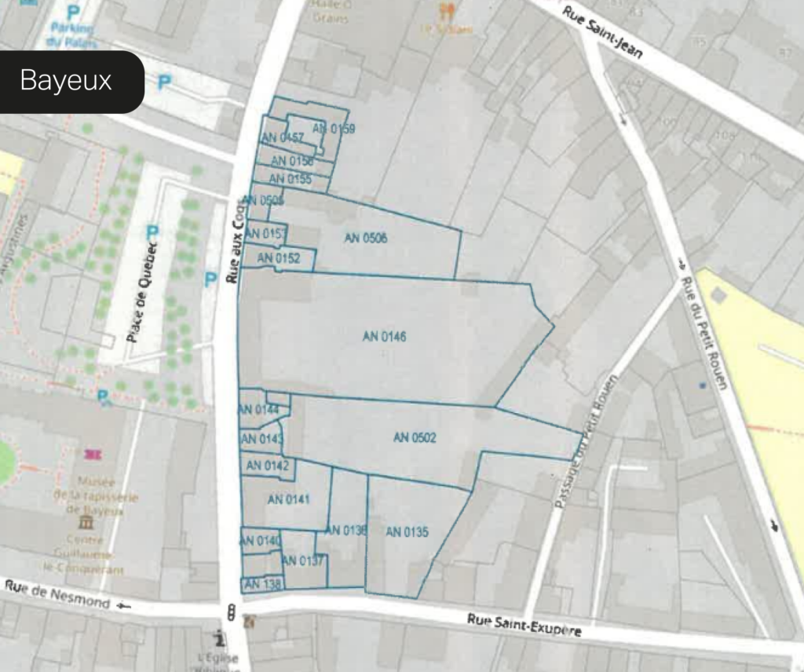Click the Bayeux location label
The width and height of the screenshot is (804, 672).
pos(66,81)
